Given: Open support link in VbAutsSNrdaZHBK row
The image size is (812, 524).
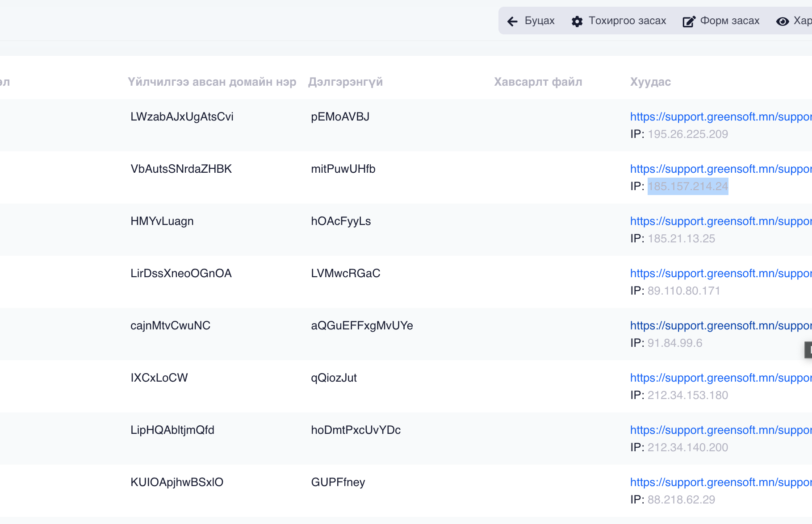Looking at the screenshot, I should (720, 169).
